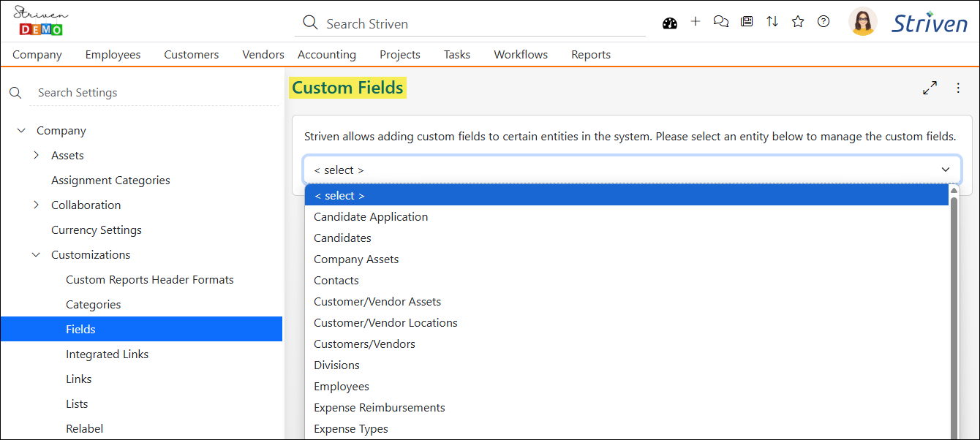Image resolution: width=980 pixels, height=440 pixels.
Task: Click the plus quick-add icon
Action: 696,22
